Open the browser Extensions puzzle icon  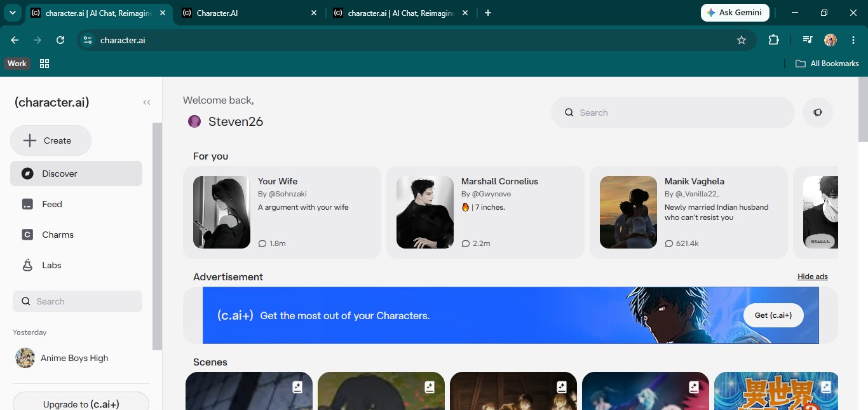tap(773, 40)
